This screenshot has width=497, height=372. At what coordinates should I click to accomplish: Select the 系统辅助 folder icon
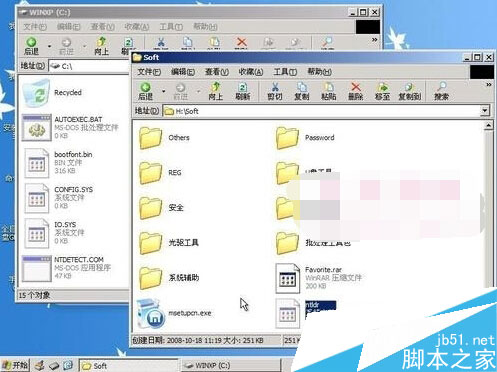(x=151, y=278)
